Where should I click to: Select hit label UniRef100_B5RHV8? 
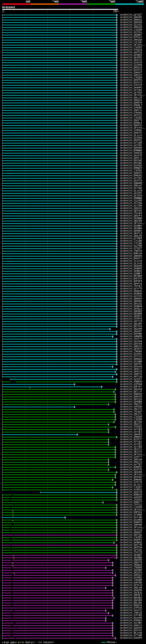click(x=131, y=394)
